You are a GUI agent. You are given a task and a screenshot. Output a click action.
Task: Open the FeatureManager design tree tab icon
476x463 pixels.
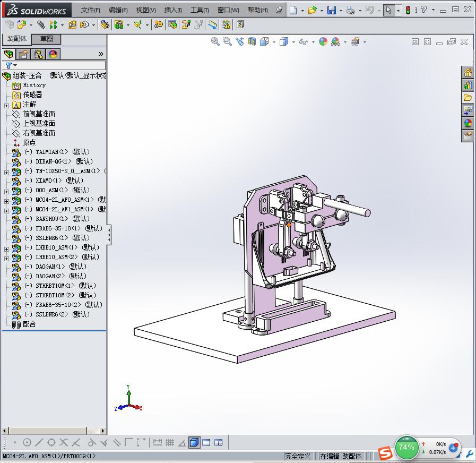(9, 54)
